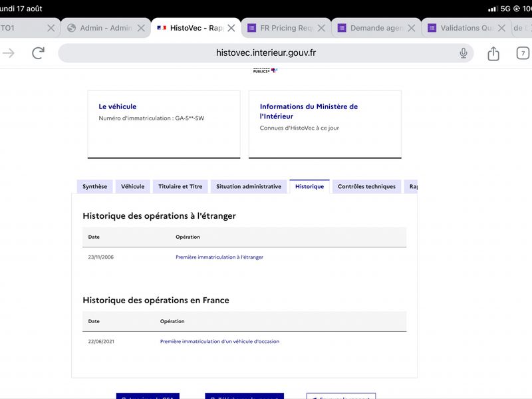The image size is (532, 399).
Task: Close the FR Pricing tab
Action: [x=321, y=28]
